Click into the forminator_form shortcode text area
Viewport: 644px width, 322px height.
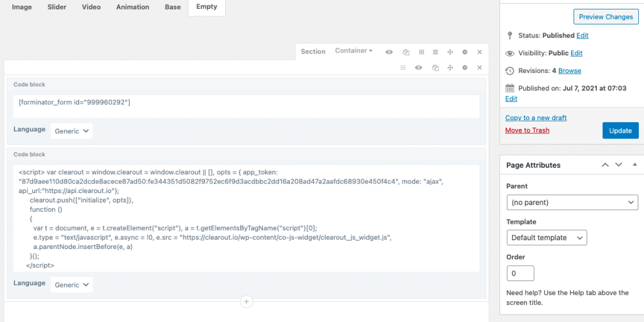click(x=247, y=106)
